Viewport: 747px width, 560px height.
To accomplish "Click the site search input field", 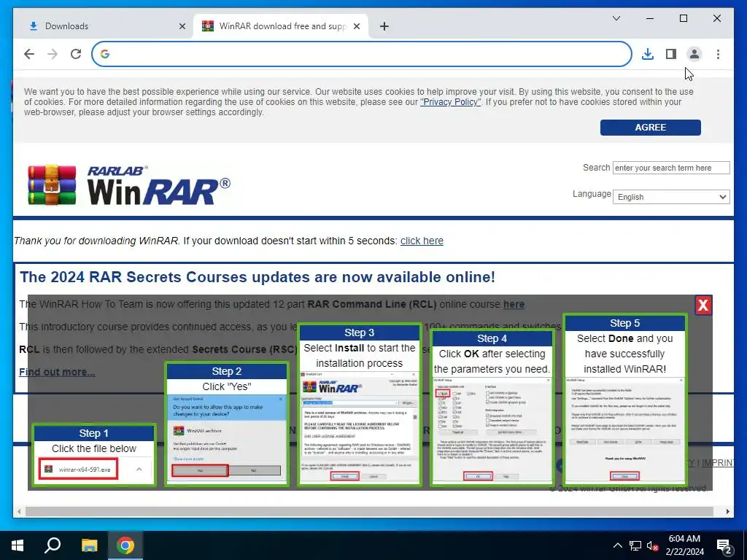I will [671, 168].
